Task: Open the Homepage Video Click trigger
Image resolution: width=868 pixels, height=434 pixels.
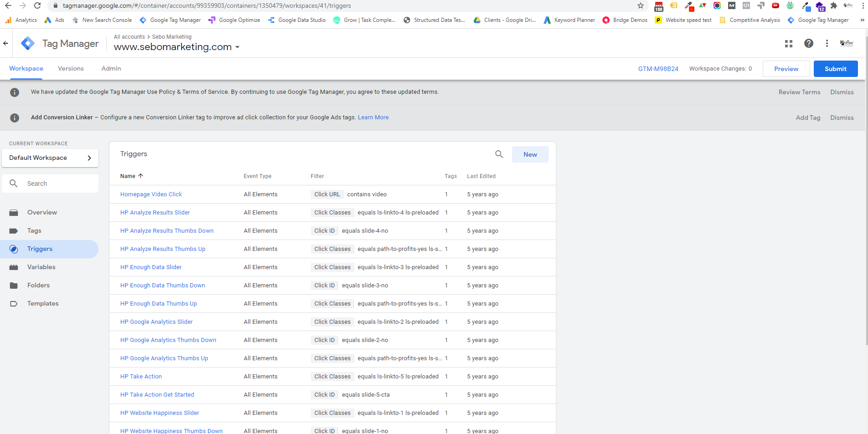Action: pyautogui.click(x=151, y=194)
